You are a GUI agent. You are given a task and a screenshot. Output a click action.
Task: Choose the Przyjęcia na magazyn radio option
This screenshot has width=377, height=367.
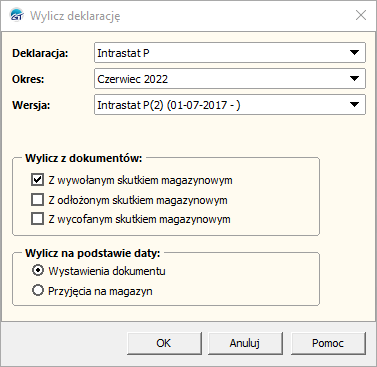pos(38,290)
